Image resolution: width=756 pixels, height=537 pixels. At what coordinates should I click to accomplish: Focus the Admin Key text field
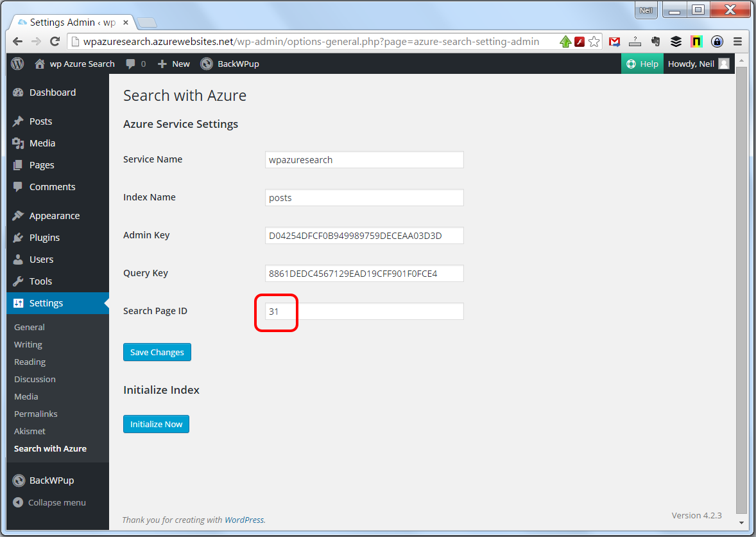point(364,236)
